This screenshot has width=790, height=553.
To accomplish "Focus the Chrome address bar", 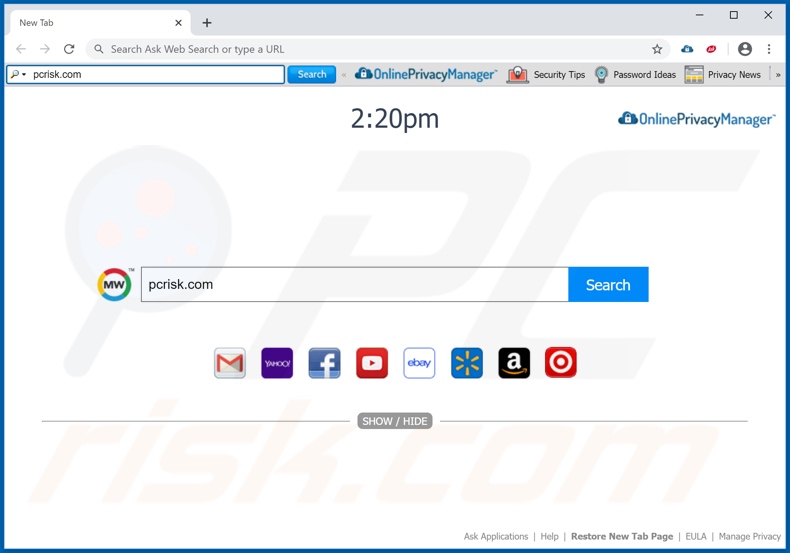I will 378,49.
